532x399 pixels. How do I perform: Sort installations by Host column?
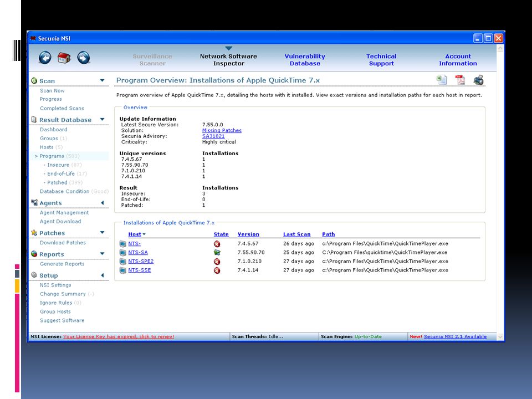pos(135,234)
